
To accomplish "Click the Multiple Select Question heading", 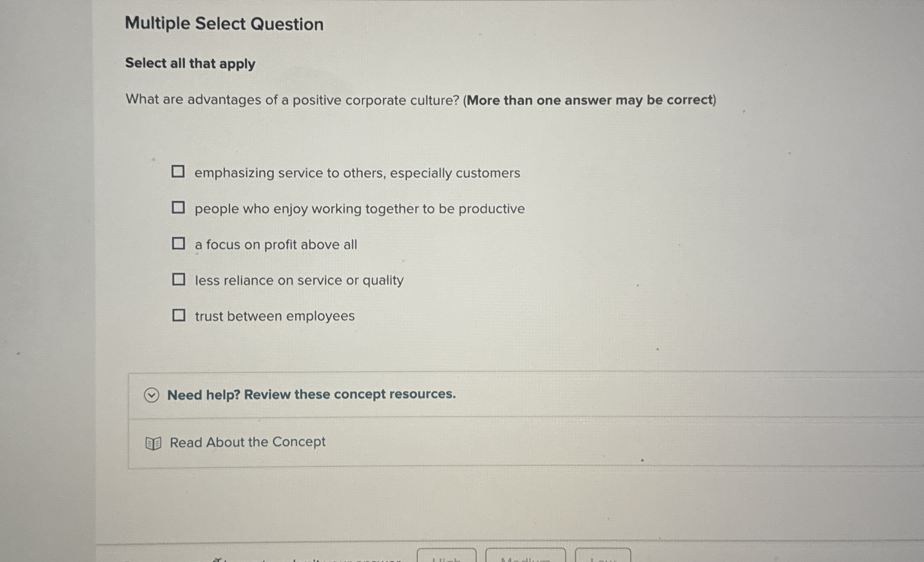I will click(x=224, y=24).
